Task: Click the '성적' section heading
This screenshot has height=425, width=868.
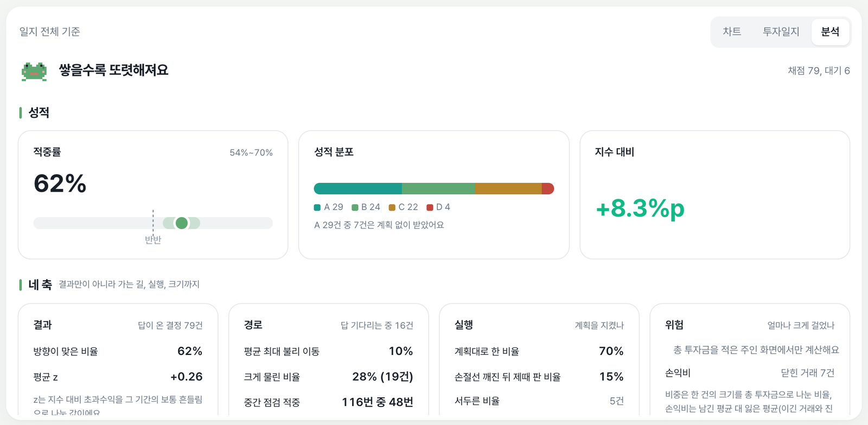Action: [39, 113]
